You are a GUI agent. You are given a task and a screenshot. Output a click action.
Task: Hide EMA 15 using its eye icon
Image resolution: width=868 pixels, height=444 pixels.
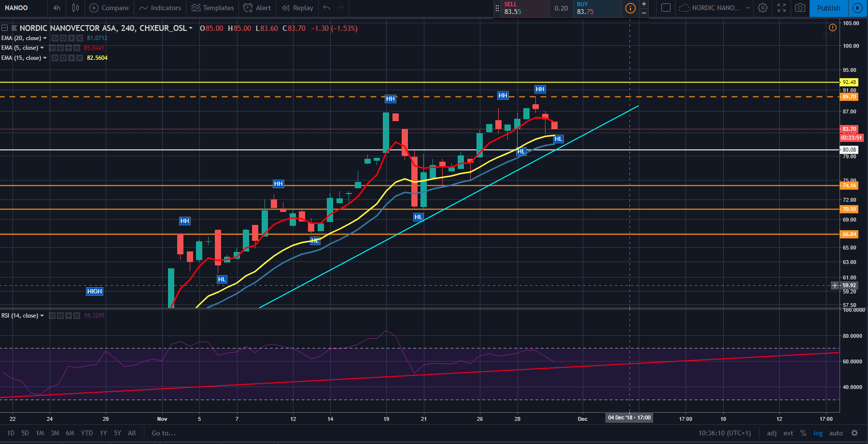(x=55, y=58)
